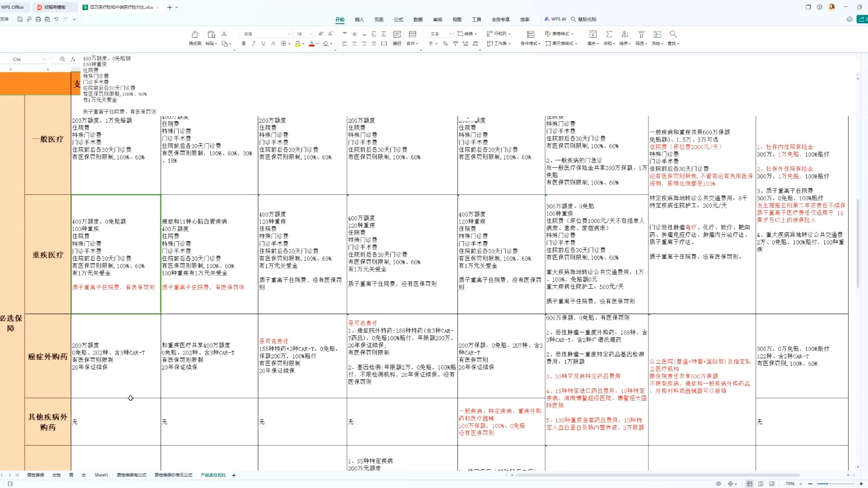Click the Conditional Formatting (条件格式) icon
This screenshot has width=868, height=488.
click(530, 34)
